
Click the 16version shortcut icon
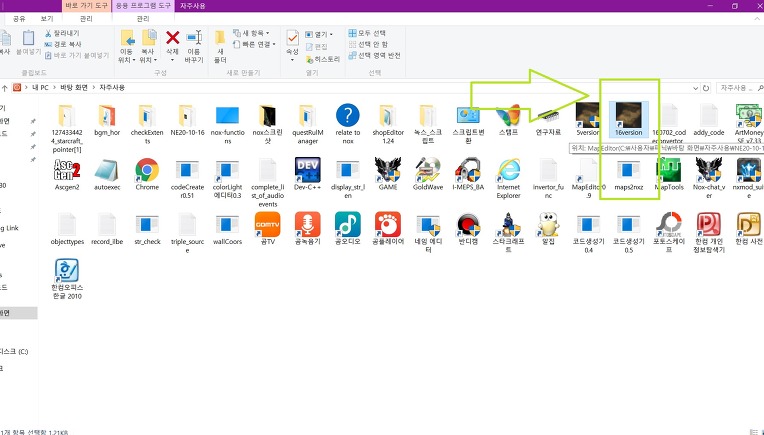pyautogui.click(x=628, y=117)
